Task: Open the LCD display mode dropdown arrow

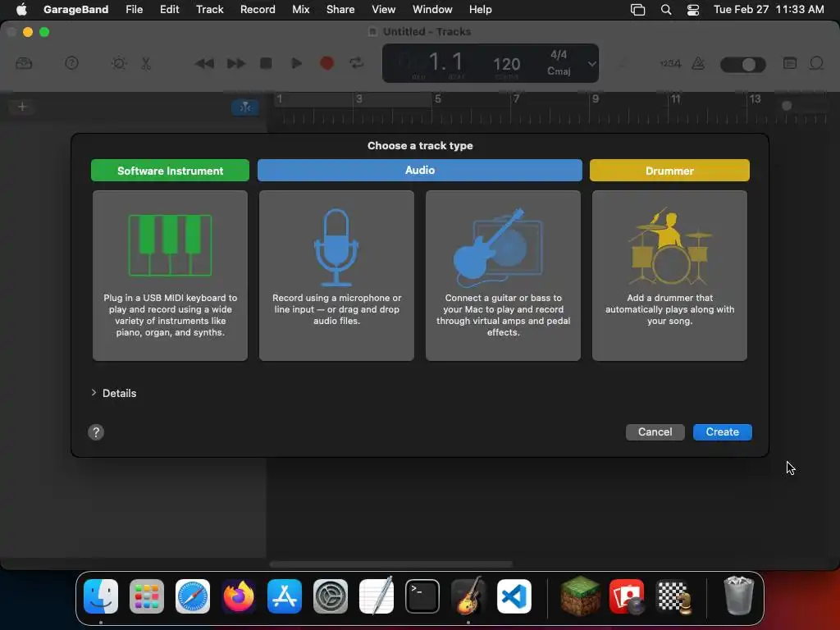Action: [591, 64]
